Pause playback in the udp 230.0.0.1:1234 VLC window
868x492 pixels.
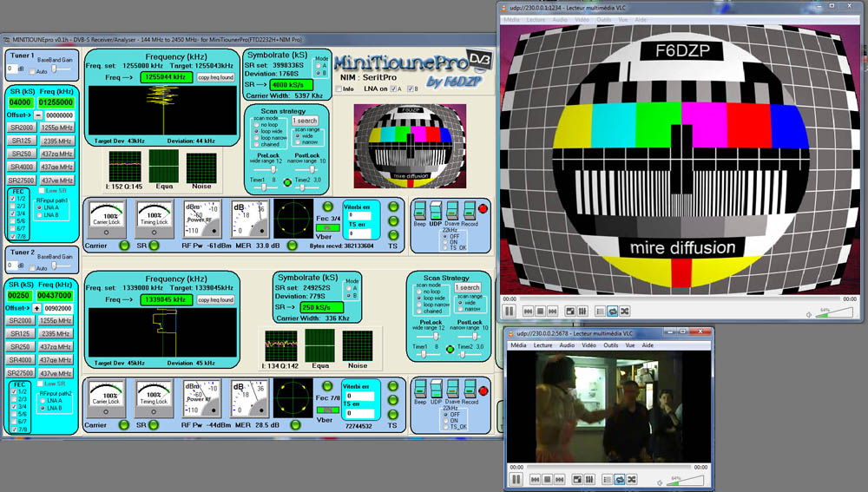tap(510, 311)
